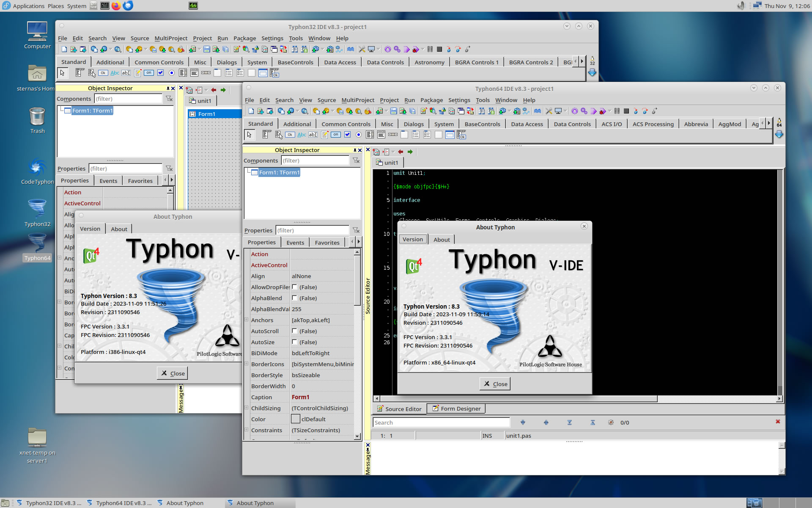Toggle AlphaBlend checkbox in Typhon64 properties

294,298
